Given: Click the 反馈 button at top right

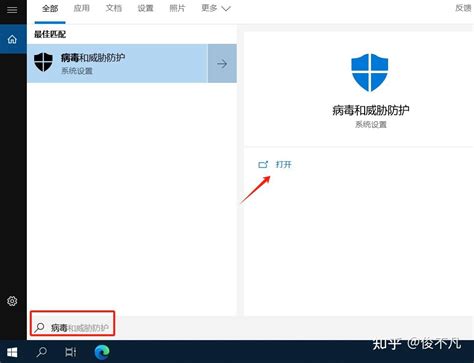Looking at the screenshot, I should click(464, 8).
